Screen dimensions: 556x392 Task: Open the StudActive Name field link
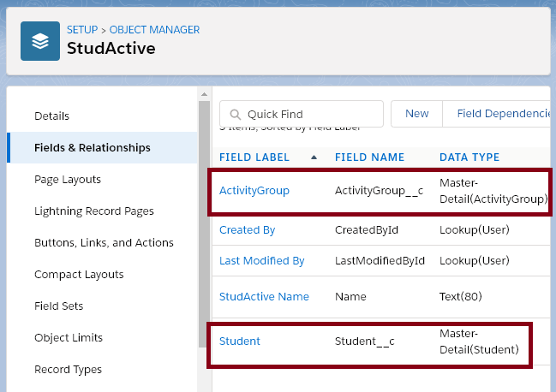point(264,296)
